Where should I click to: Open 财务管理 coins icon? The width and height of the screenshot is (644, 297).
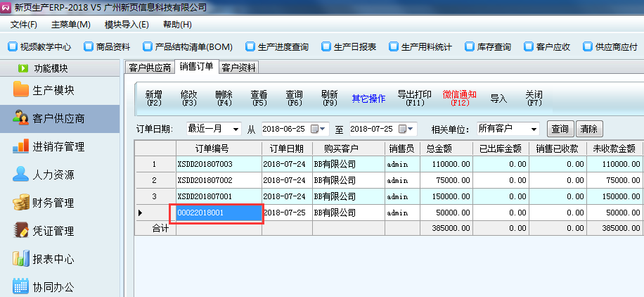click(20, 203)
